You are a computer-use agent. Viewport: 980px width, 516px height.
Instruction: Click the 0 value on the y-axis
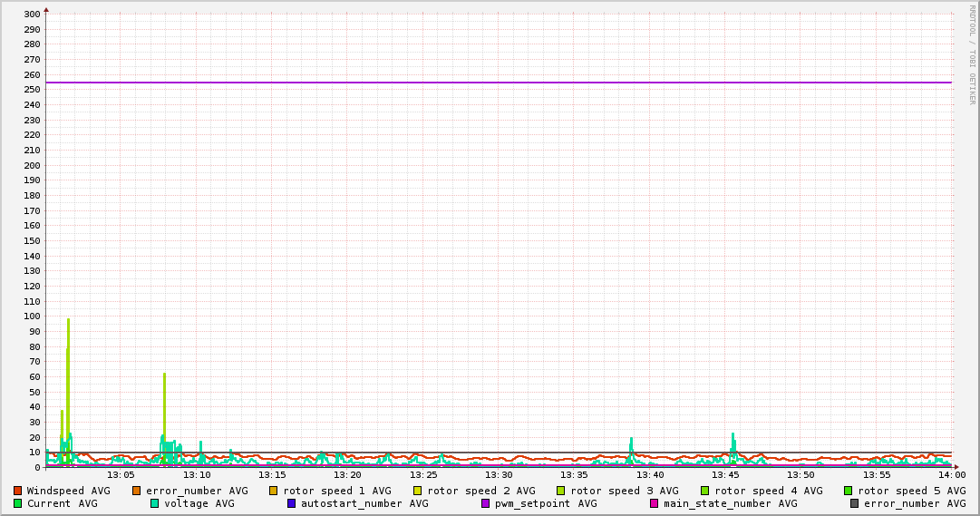coord(37,468)
